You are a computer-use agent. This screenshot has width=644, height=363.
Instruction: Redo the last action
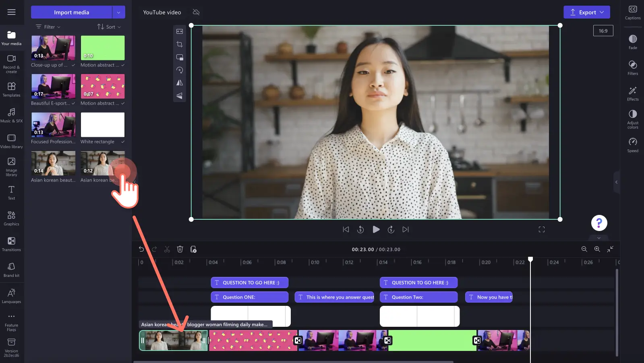pyautogui.click(x=154, y=249)
